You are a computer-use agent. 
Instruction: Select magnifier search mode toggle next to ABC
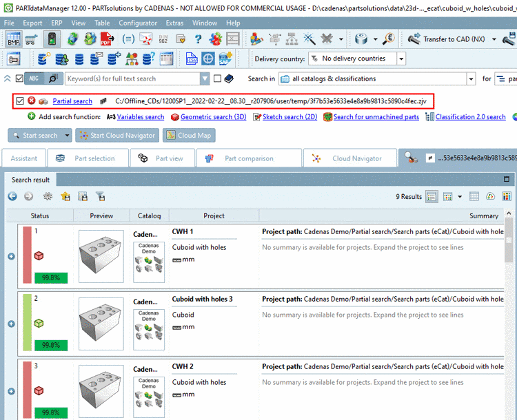point(53,78)
